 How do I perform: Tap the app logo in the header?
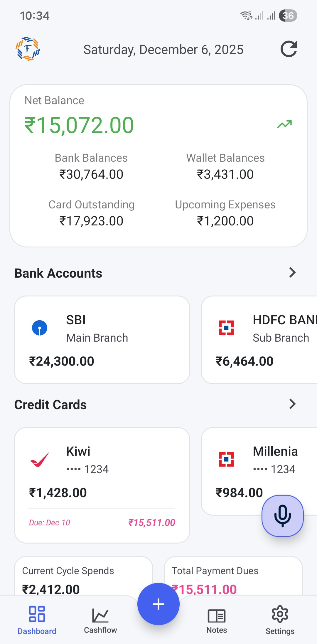click(x=28, y=49)
